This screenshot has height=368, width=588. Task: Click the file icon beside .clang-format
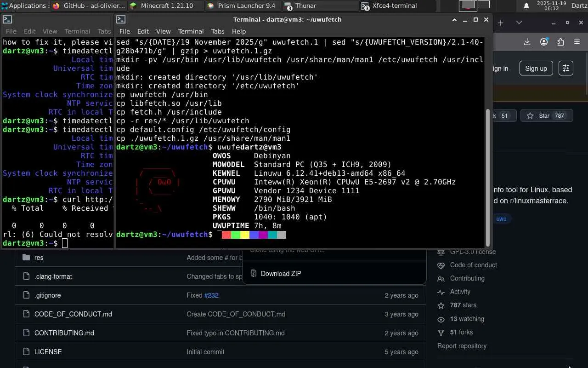click(x=26, y=276)
